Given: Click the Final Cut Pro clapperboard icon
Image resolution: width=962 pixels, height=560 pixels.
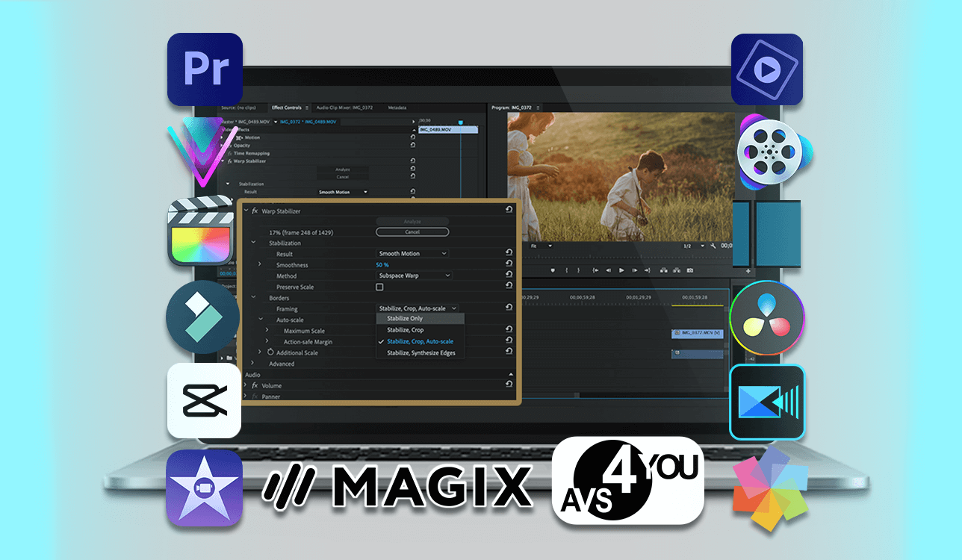Looking at the screenshot, I should pyautogui.click(x=200, y=231).
